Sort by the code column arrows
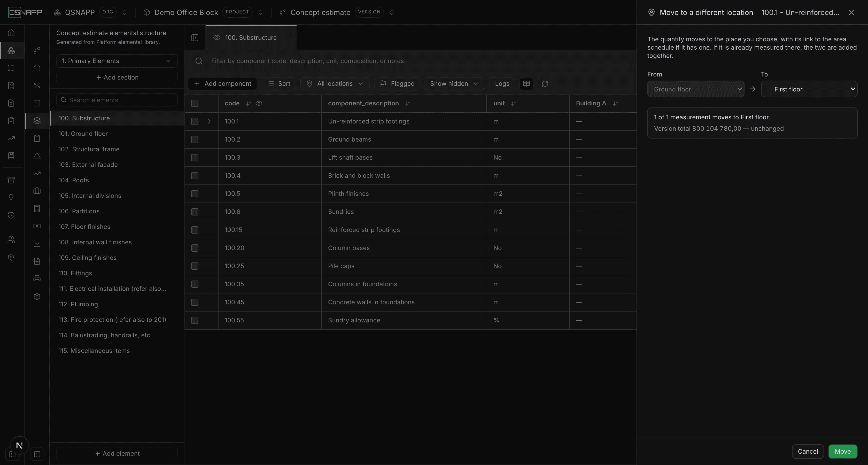The image size is (868, 465). (x=249, y=103)
